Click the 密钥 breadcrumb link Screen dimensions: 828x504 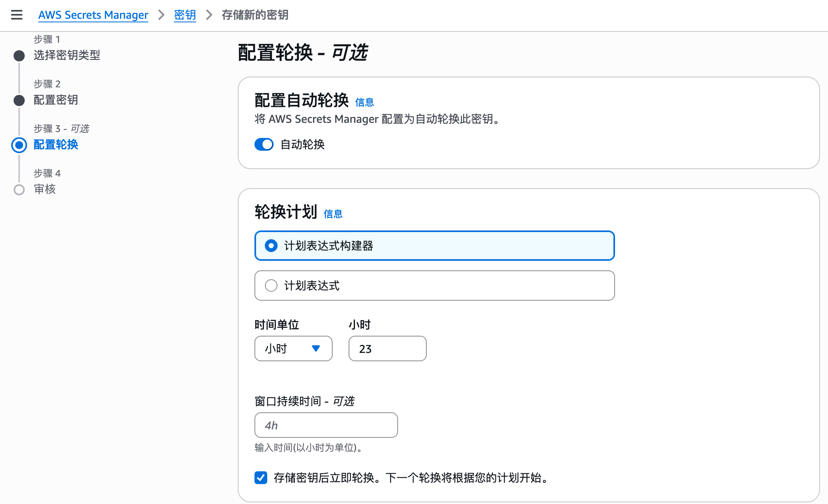point(185,15)
